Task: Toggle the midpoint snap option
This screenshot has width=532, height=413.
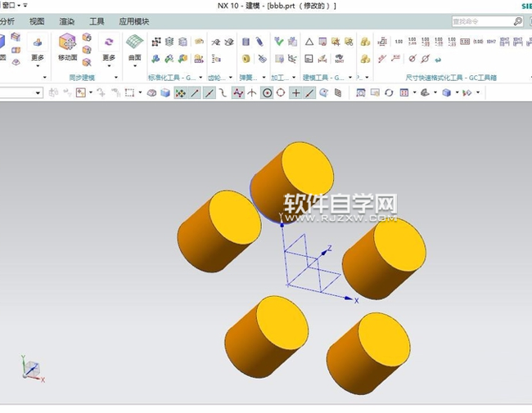Action: [x=210, y=92]
